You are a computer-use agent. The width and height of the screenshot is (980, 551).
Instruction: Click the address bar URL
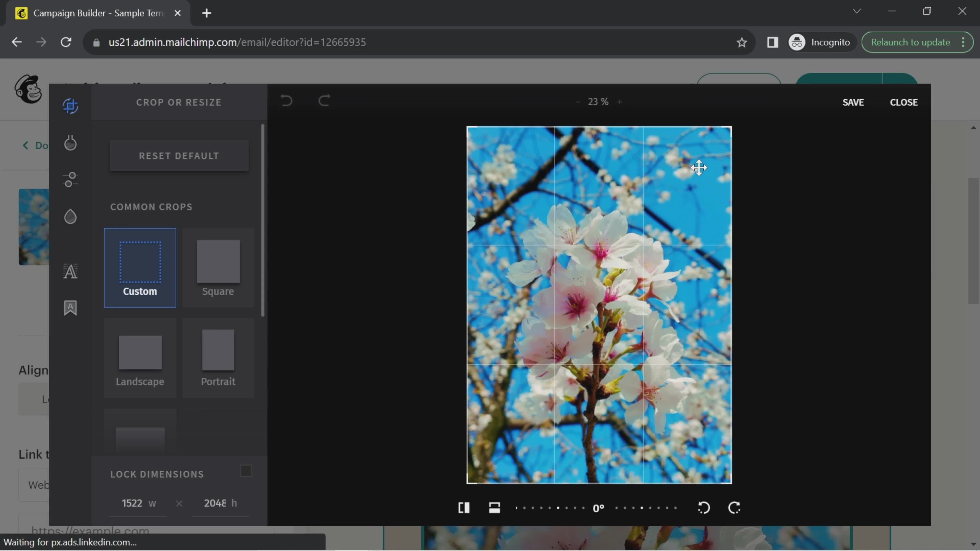pyautogui.click(x=237, y=42)
